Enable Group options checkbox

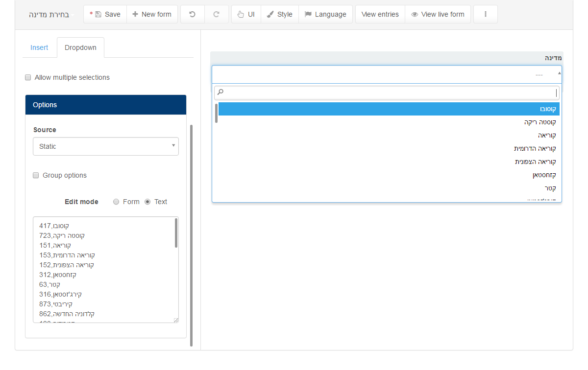coord(36,175)
